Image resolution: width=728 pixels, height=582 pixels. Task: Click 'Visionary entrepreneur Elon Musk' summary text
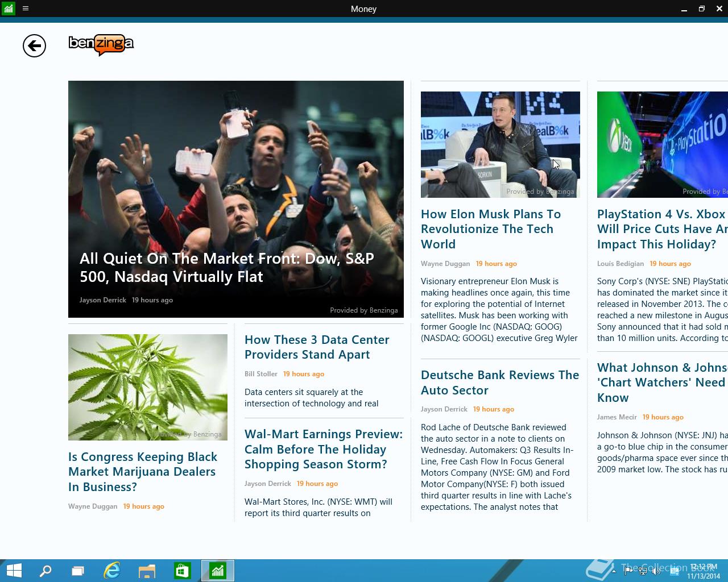(499, 310)
